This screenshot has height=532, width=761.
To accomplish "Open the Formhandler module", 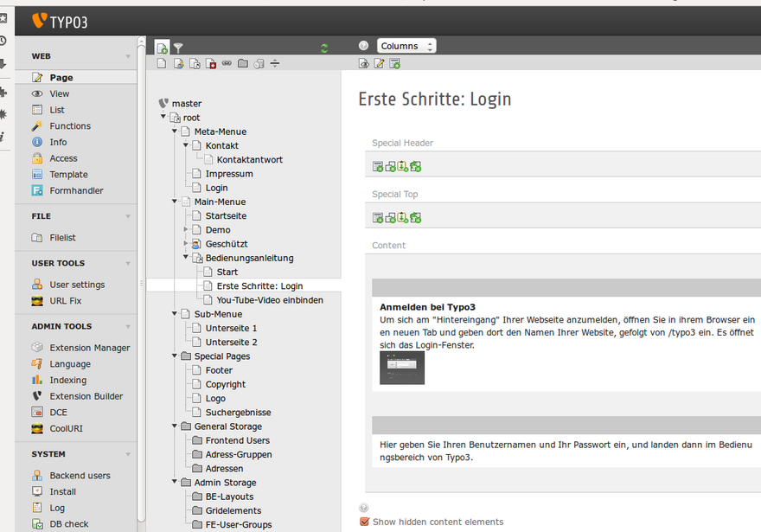I will click(76, 190).
